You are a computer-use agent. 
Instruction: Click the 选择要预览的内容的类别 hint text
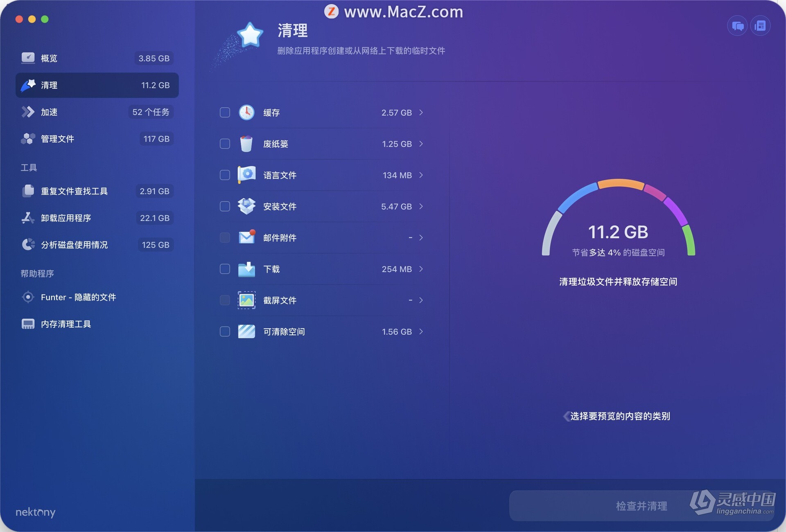point(620,416)
